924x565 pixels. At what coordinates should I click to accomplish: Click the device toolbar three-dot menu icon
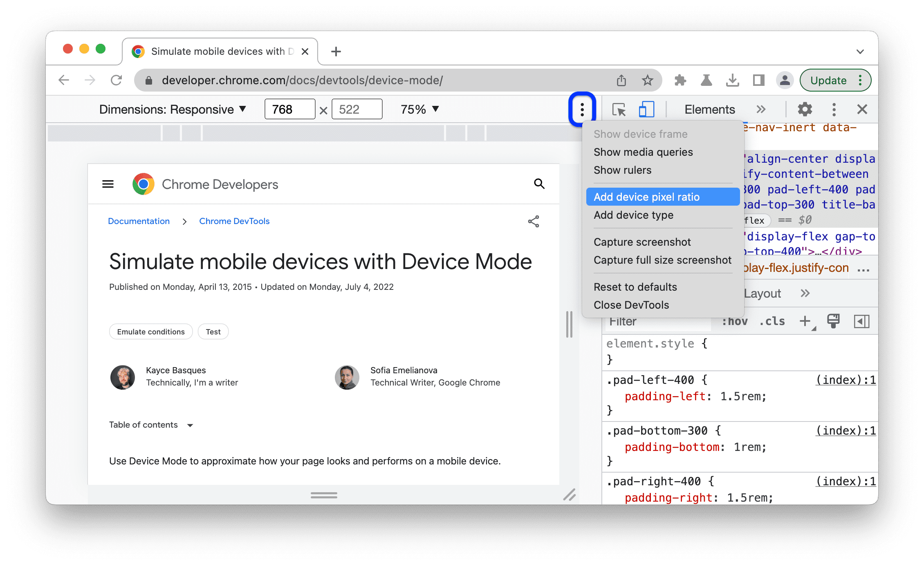[x=581, y=109]
